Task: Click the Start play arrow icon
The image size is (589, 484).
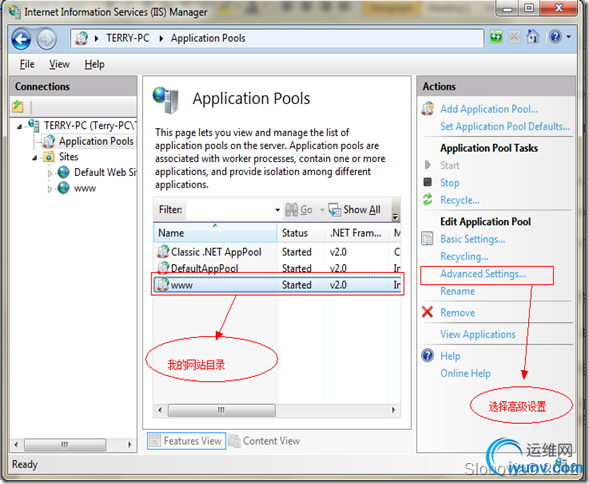Action: [427, 165]
